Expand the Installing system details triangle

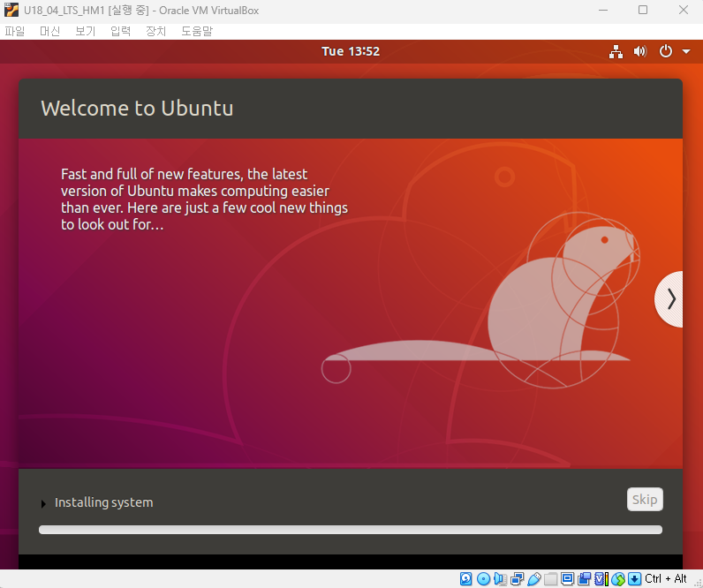(x=43, y=504)
